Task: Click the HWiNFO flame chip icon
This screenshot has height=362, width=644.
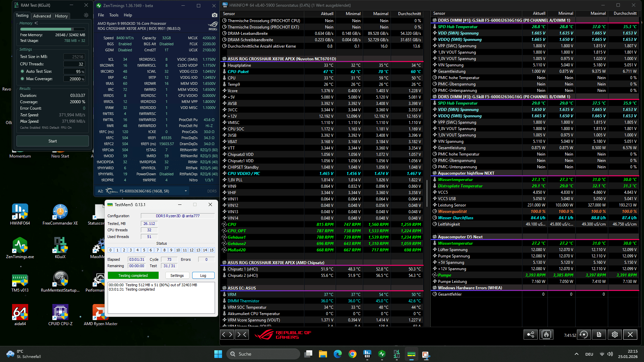Action: (546, 335)
